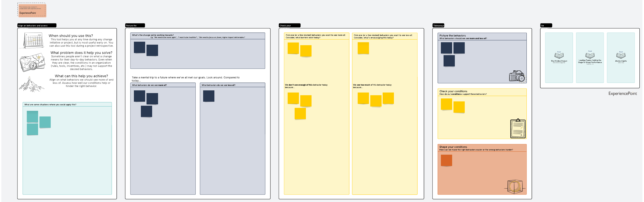Open the 'The Friction Project' reading title
This screenshot has width=644, height=202.
point(559,61)
